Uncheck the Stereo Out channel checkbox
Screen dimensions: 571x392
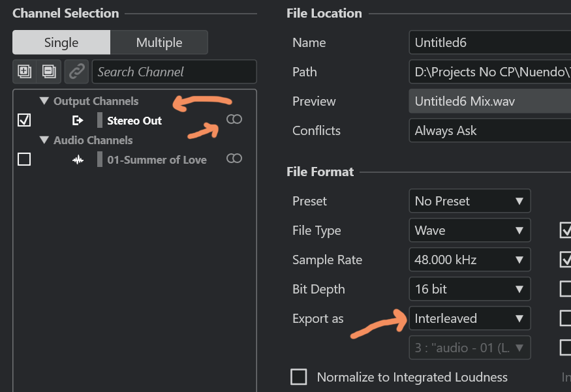[24, 121]
